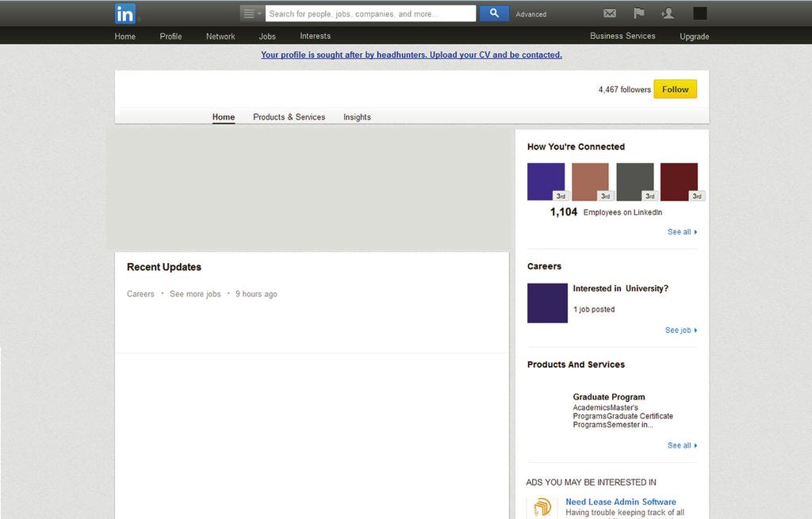
Task: Click the dark red connection thumbnail
Action: point(679,181)
